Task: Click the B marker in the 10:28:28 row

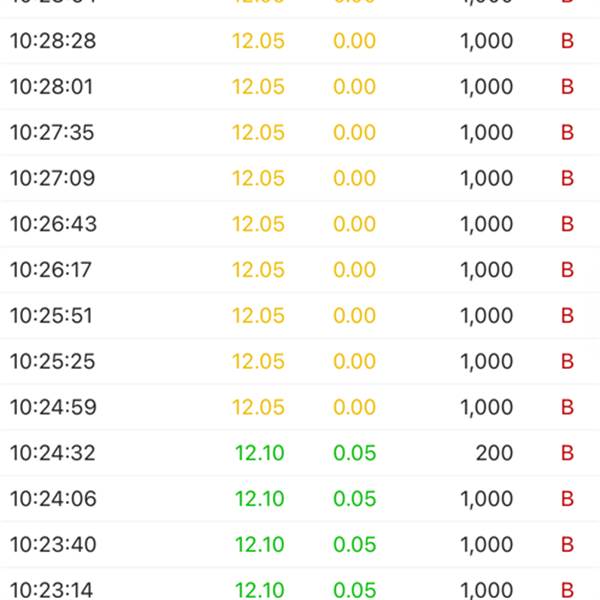Action: point(567,41)
